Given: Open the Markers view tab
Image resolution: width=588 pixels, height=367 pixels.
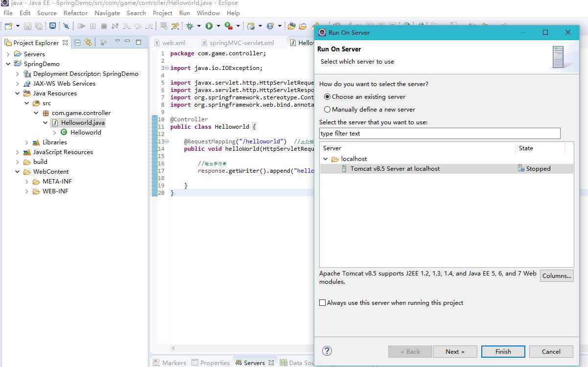Looking at the screenshot, I should (x=169, y=363).
